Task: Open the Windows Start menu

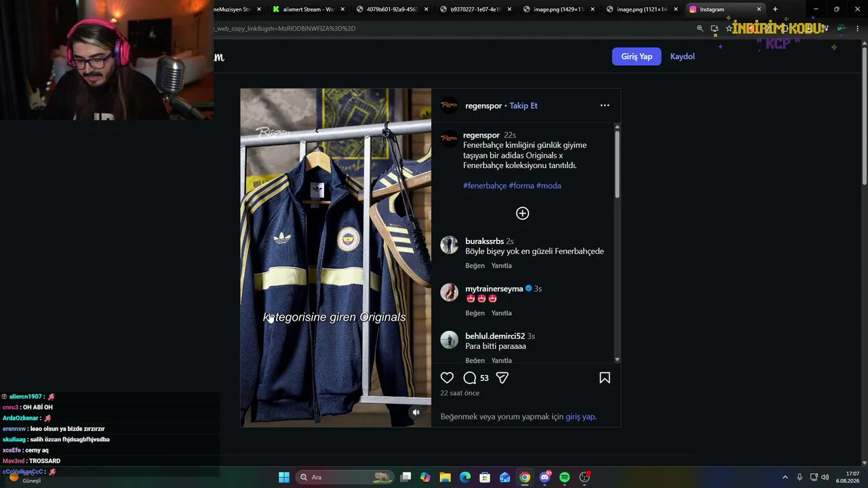Action: tap(284, 477)
